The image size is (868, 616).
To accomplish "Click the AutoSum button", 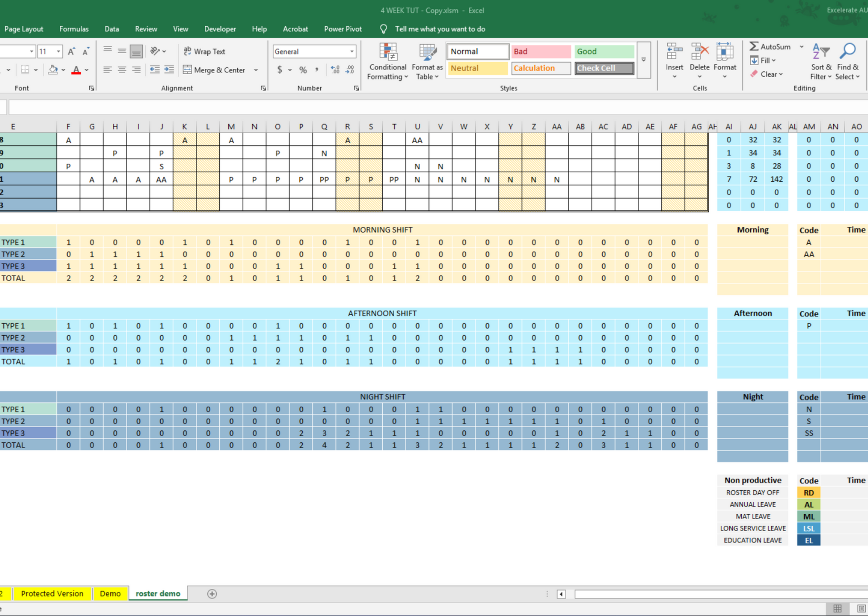I will click(770, 46).
